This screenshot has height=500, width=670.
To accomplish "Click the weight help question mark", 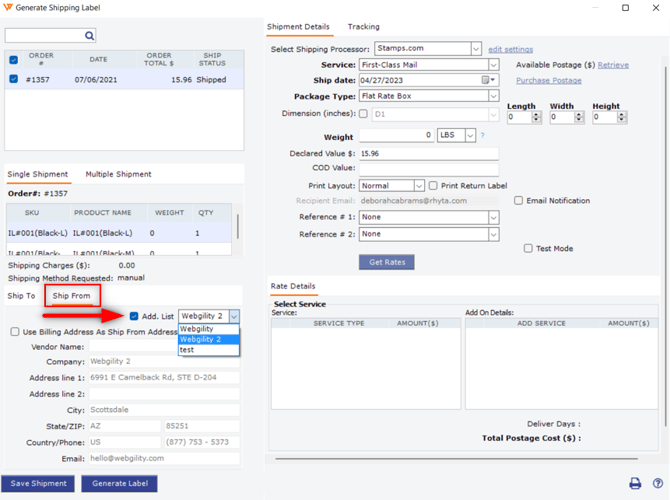I will [x=482, y=136].
